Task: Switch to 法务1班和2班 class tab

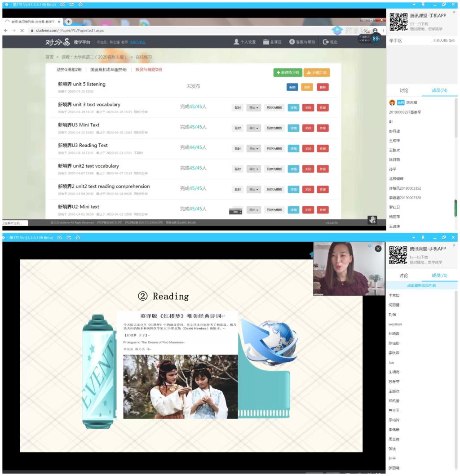Action: tap(69, 70)
